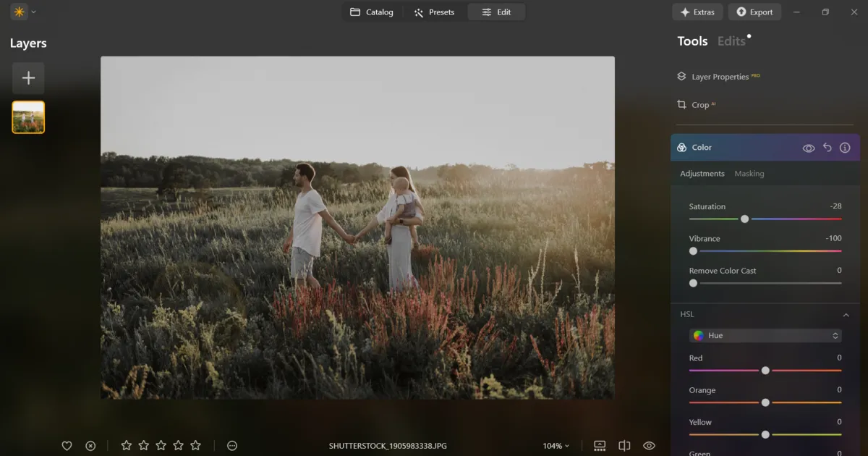
Task: Click the Export button
Action: tap(754, 12)
